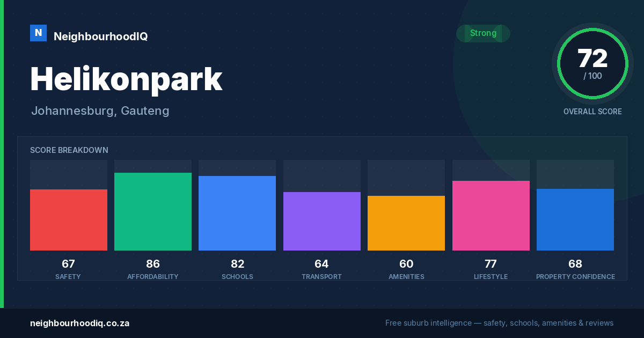Click the blue Schools bar
Screen dimensions: 644x338
(x=237, y=213)
